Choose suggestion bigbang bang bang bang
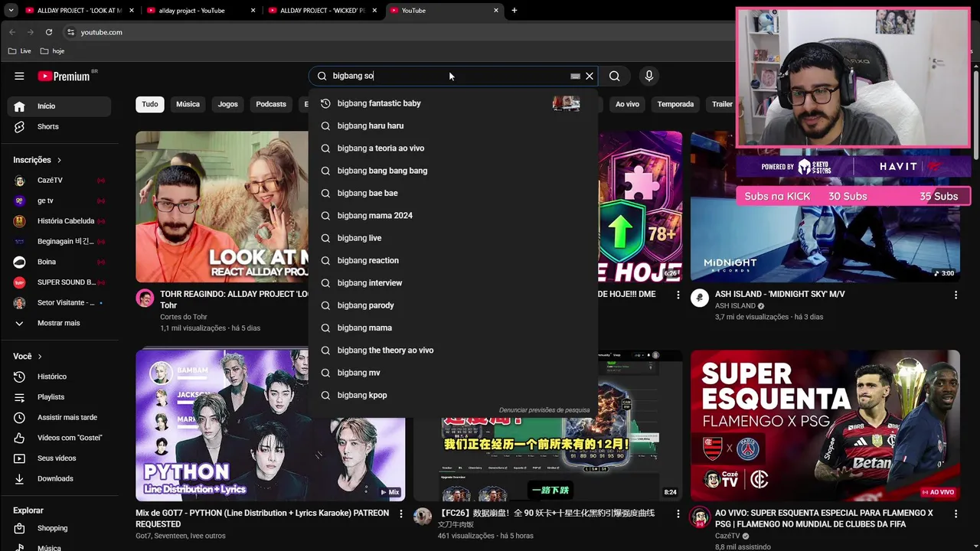 [452, 171]
